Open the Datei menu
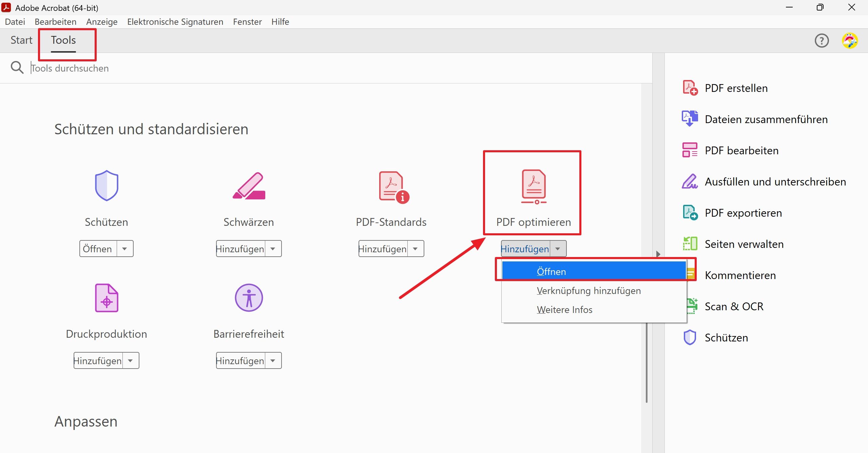Screen dimensions: 868x453 tap(15, 22)
